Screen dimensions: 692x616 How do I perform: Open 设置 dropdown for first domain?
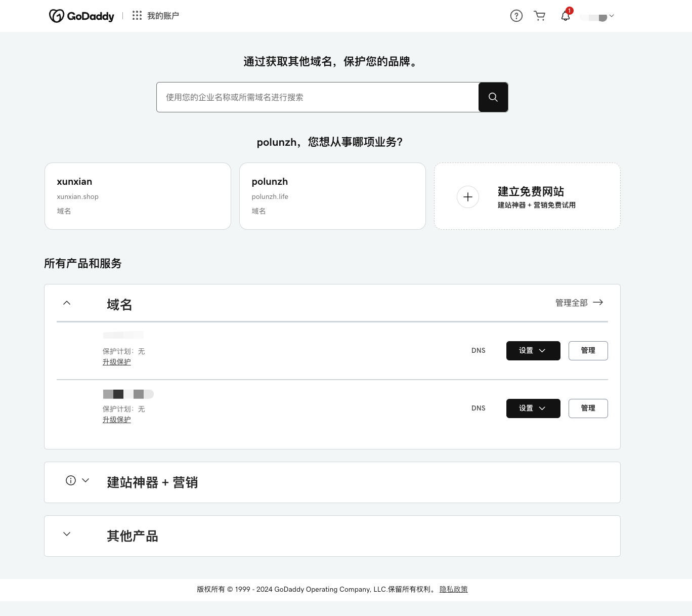pos(533,351)
